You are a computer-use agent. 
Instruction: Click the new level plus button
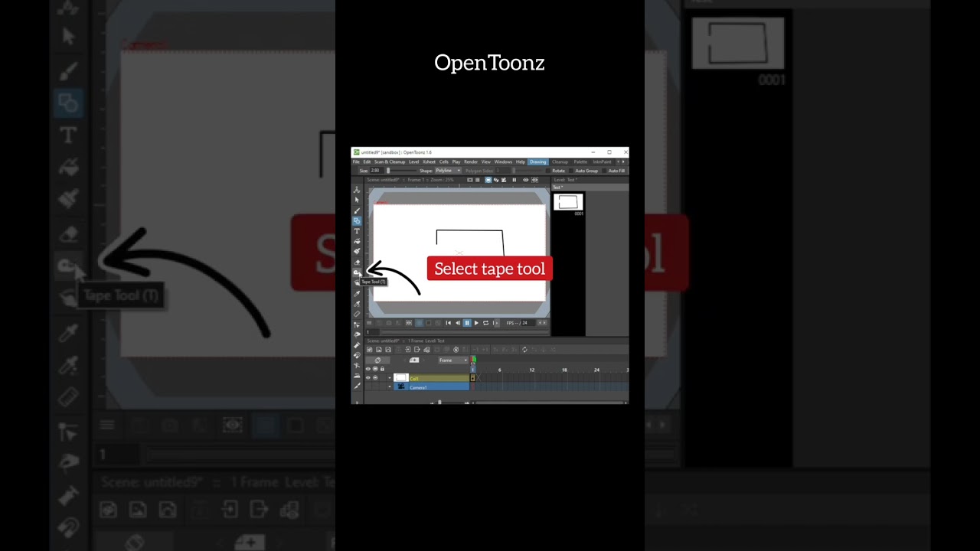pos(414,360)
